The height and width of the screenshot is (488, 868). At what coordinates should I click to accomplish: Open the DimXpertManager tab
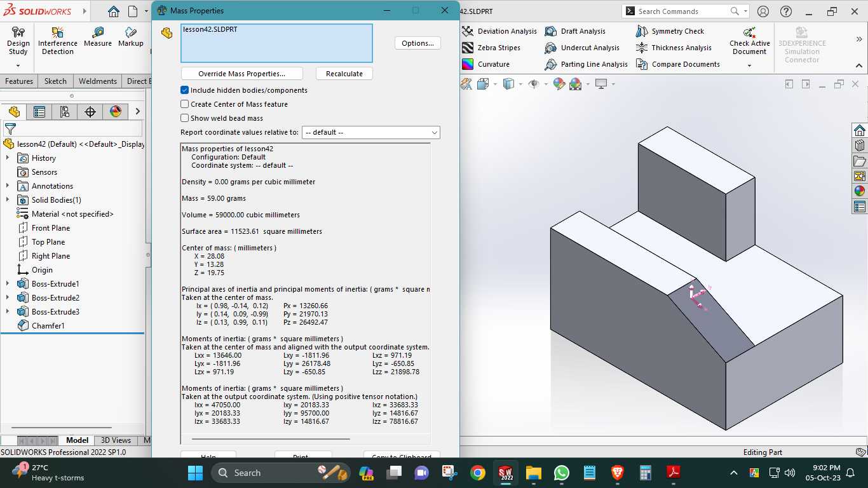click(90, 112)
